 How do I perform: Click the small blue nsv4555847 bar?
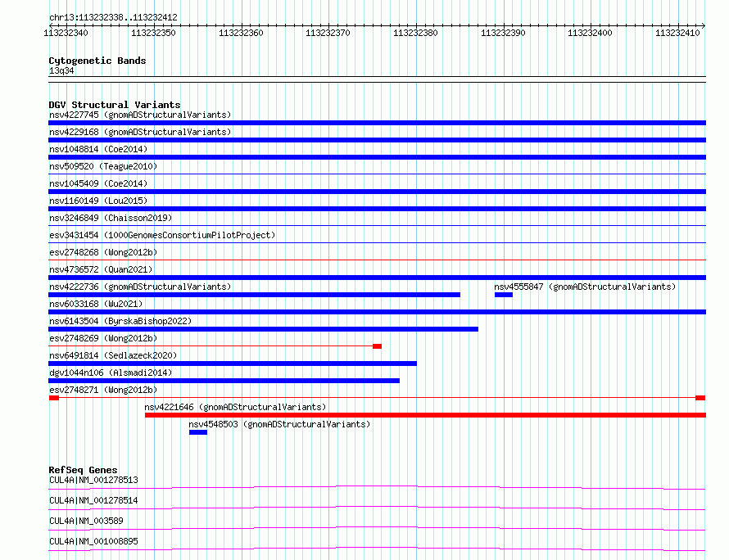coord(504,295)
